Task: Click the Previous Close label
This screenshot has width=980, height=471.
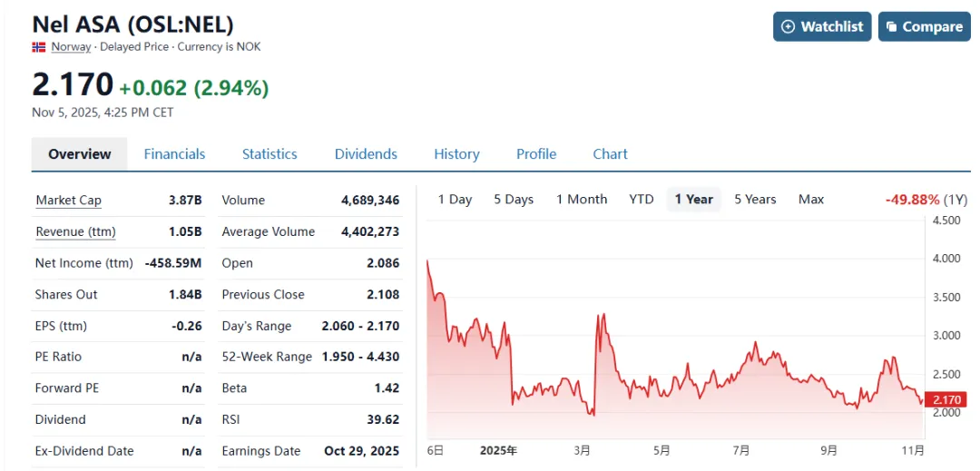Action: coord(263,294)
